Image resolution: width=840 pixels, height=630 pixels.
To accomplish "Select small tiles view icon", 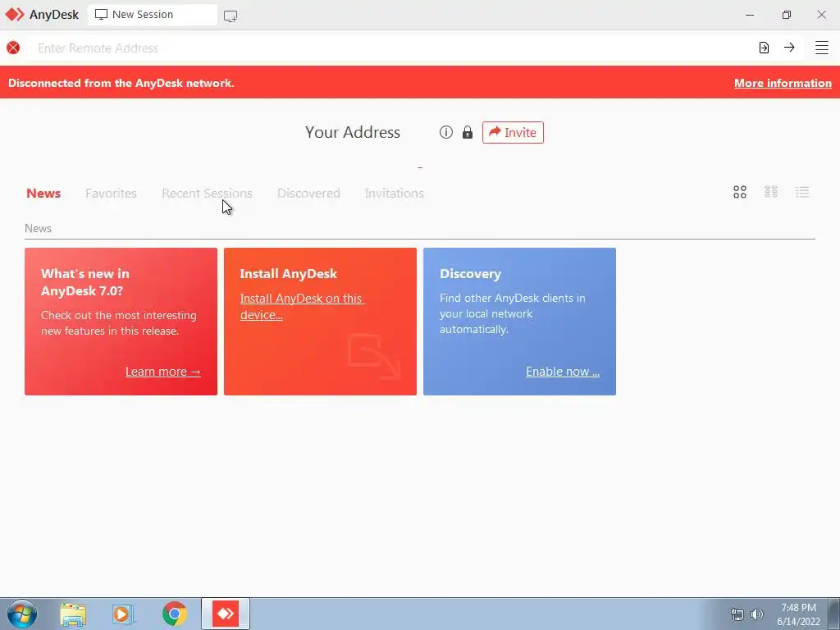I will point(771,192).
